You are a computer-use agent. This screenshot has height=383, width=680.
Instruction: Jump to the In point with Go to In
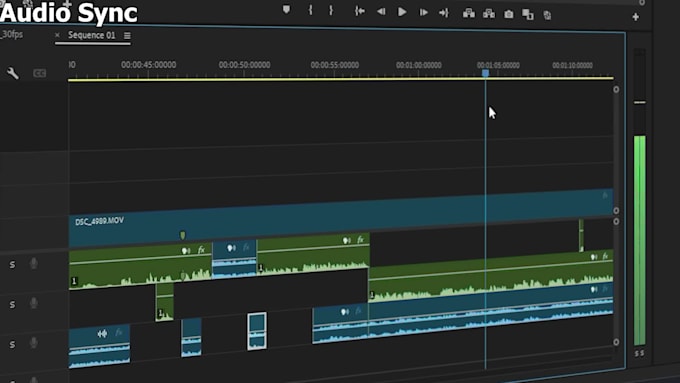coord(360,11)
